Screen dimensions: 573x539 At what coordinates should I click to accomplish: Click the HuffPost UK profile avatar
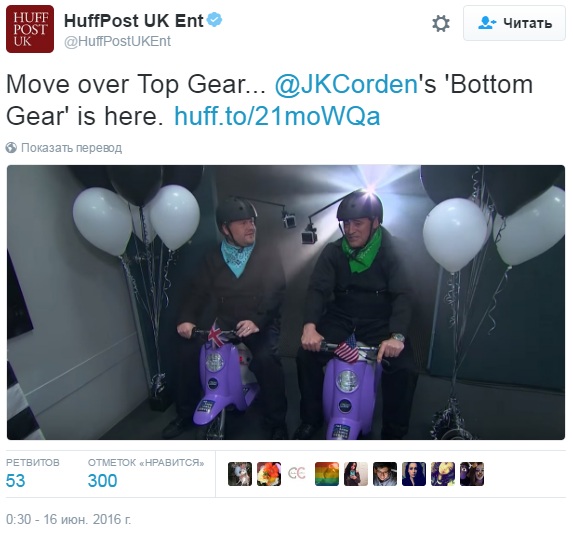pyautogui.click(x=30, y=29)
